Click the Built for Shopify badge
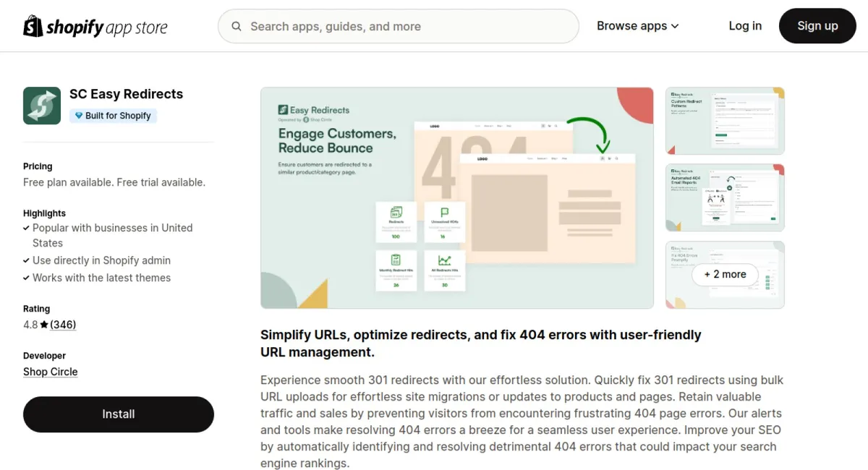This screenshot has width=868, height=470. [113, 116]
